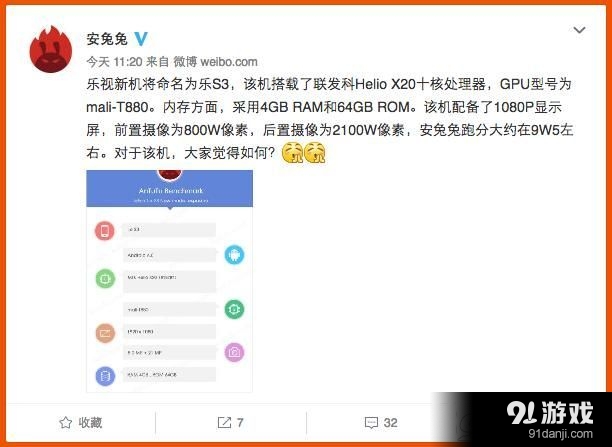
Task: Repost using the share icon showing 7
Action: (x=230, y=422)
